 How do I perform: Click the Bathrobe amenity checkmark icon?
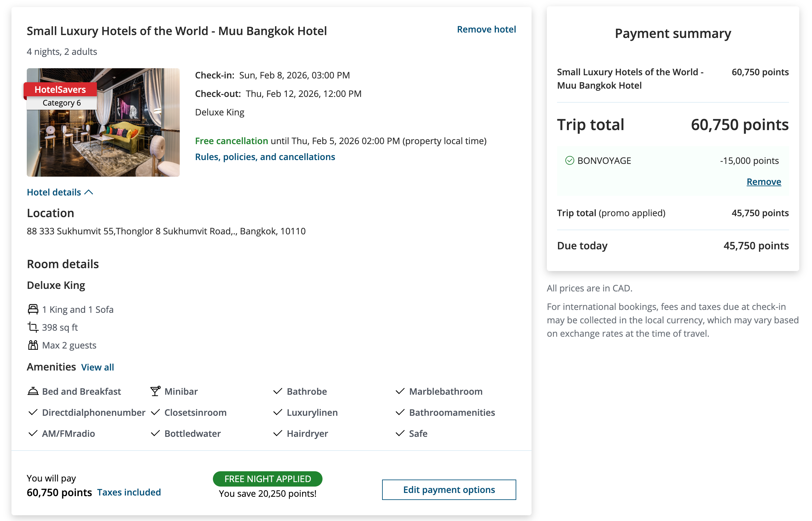pyautogui.click(x=277, y=391)
